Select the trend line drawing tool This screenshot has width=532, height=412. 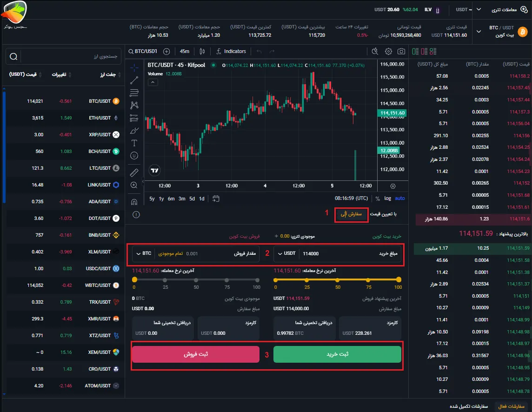pos(134,80)
